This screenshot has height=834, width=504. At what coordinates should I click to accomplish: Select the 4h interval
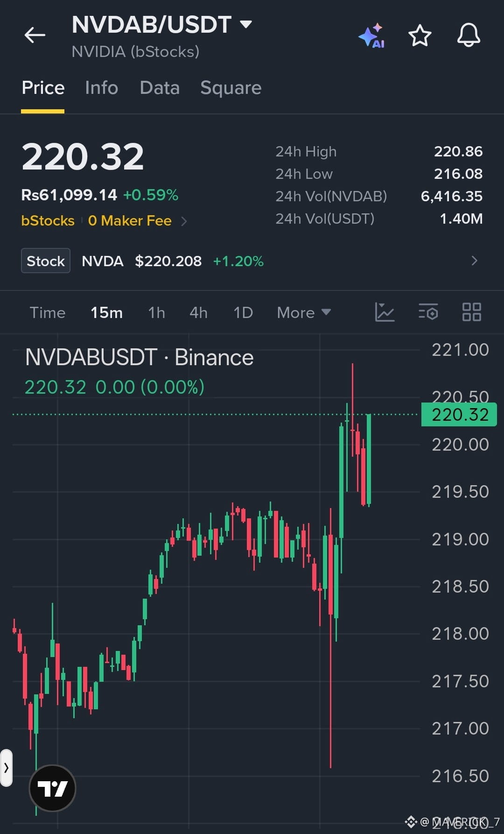[198, 312]
